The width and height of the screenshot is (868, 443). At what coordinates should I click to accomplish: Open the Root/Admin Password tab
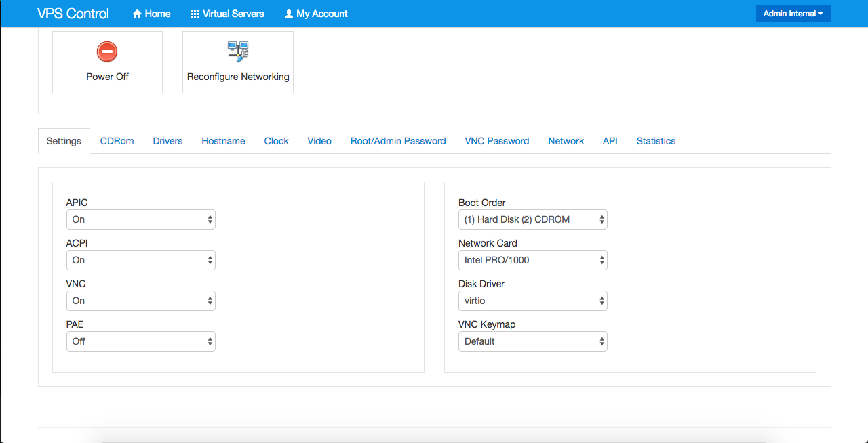click(x=398, y=141)
